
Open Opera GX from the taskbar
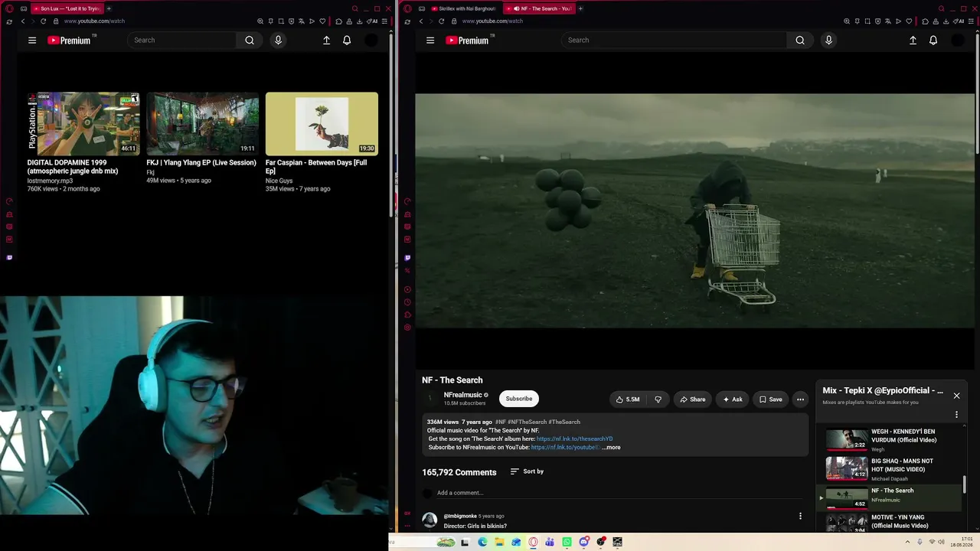point(533,542)
